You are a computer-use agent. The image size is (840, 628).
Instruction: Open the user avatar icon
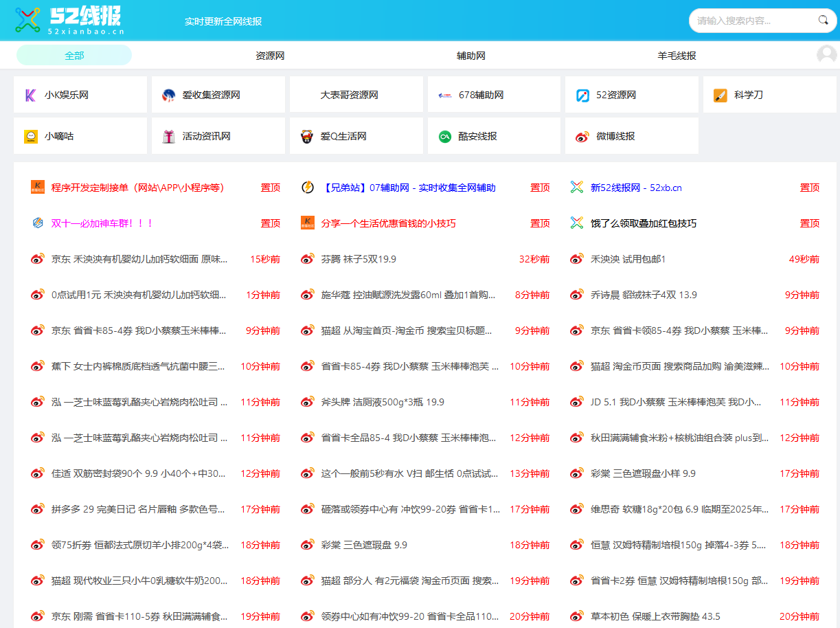pos(826,55)
